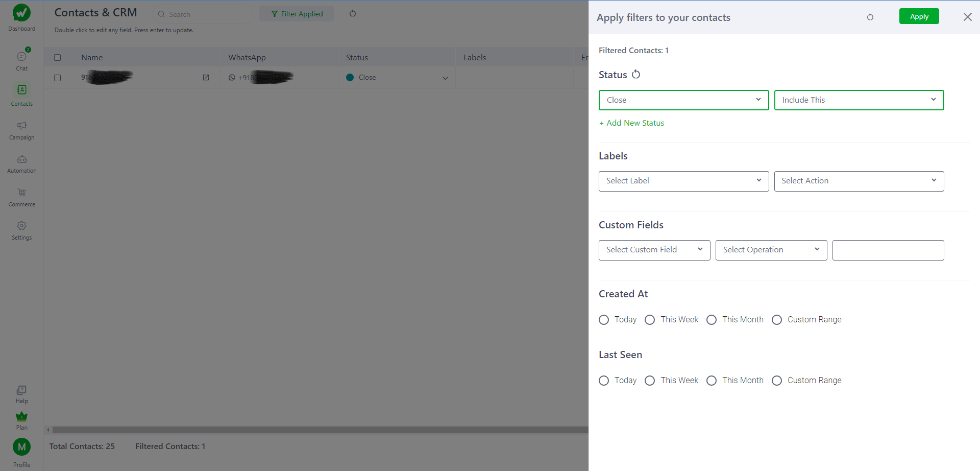Open the Automation panel from the sidebar
The width and height of the screenshot is (980, 471).
click(21, 162)
